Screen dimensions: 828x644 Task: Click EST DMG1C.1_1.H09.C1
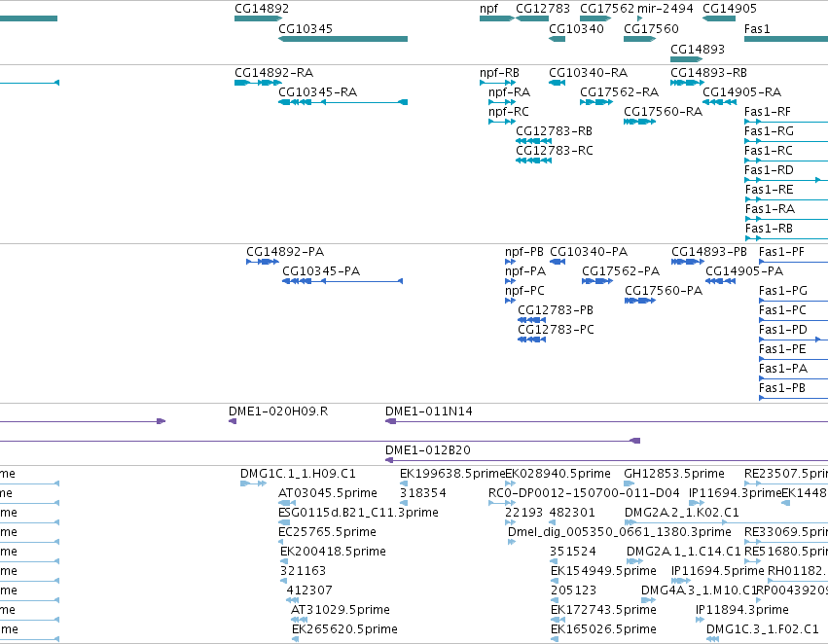click(x=298, y=474)
